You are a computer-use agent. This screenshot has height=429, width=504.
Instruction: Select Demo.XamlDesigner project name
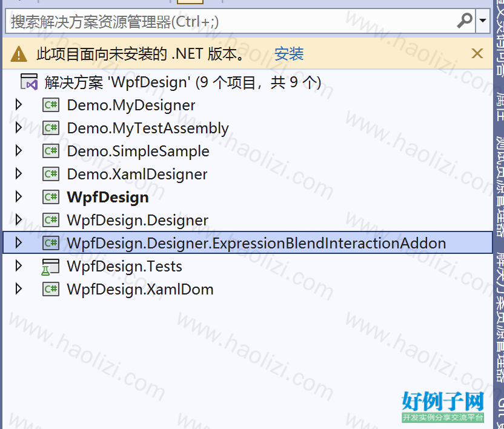coord(138,175)
